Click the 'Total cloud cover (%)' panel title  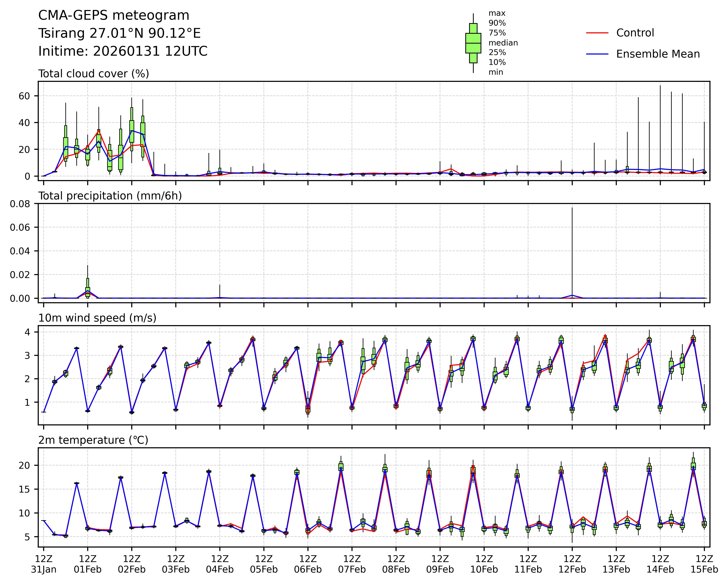pos(94,74)
